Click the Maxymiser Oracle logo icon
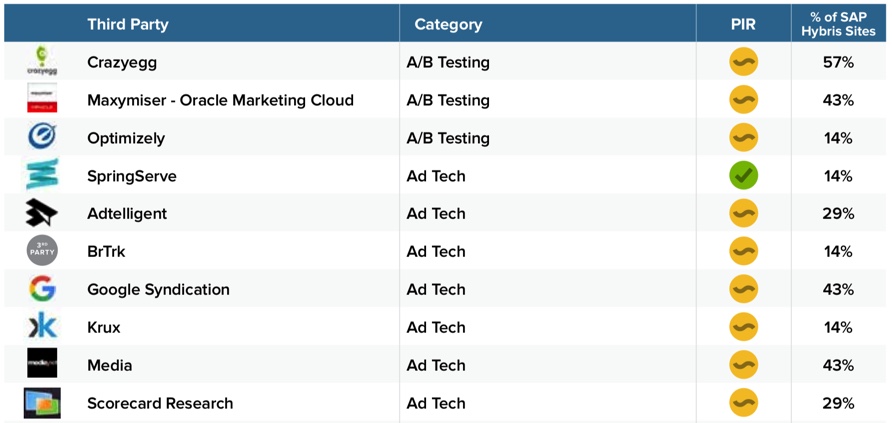Screen dimensions: 892x423 click(x=42, y=99)
